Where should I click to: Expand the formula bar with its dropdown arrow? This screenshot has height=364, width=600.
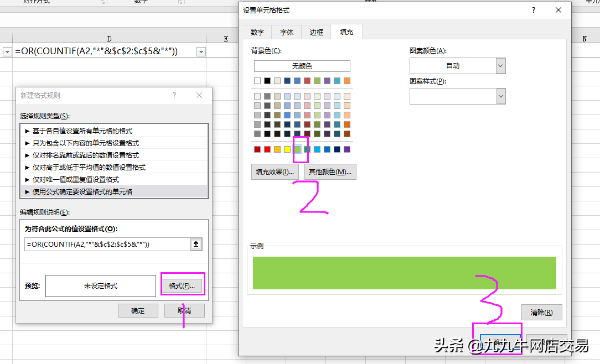click(201, 51)
